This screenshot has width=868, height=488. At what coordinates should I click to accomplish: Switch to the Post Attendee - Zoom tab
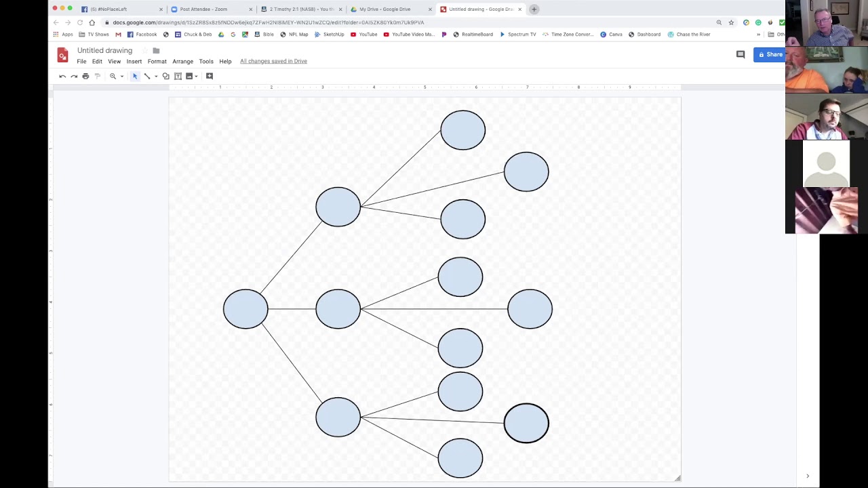pos(211,9)
